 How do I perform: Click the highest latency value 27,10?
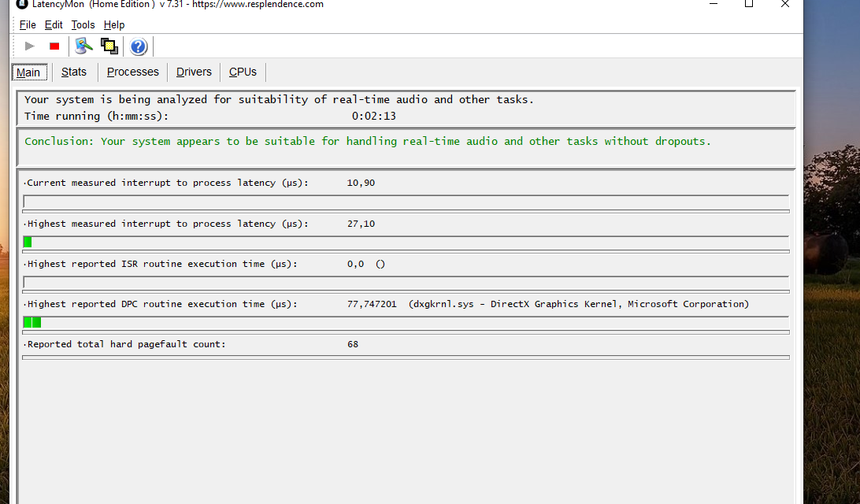pyautogui.click(x=361, y=224)
